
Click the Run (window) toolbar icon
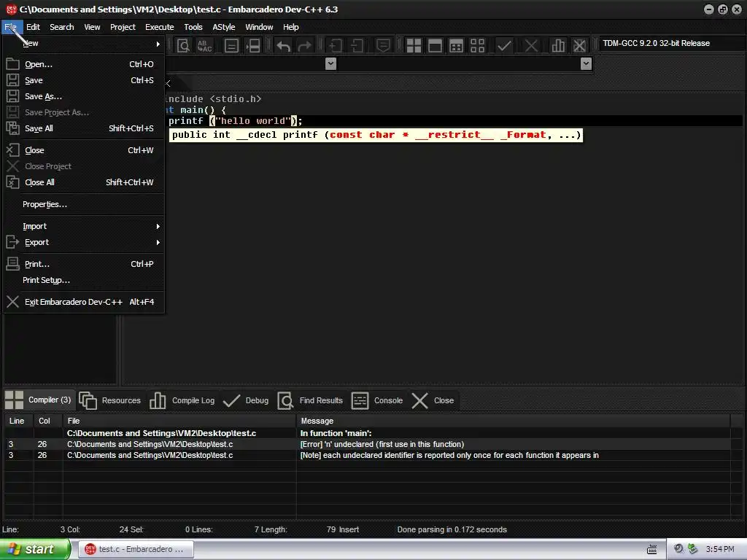435,46
